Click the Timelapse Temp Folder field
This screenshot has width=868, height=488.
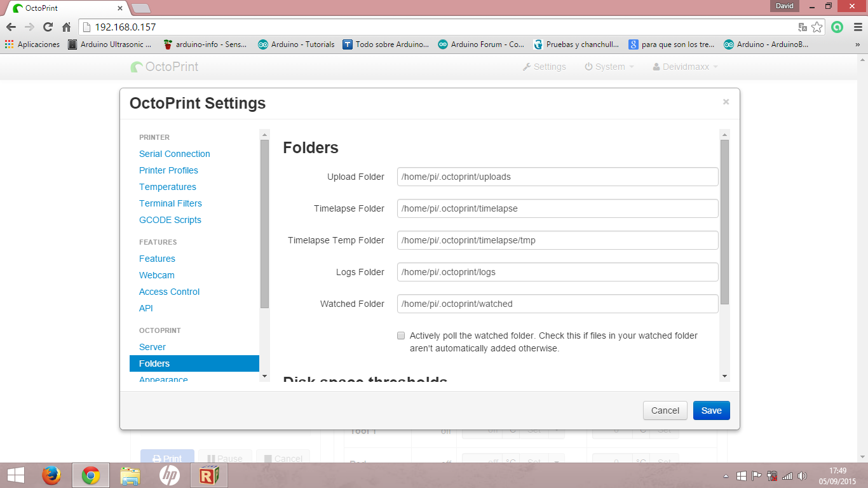558,240
